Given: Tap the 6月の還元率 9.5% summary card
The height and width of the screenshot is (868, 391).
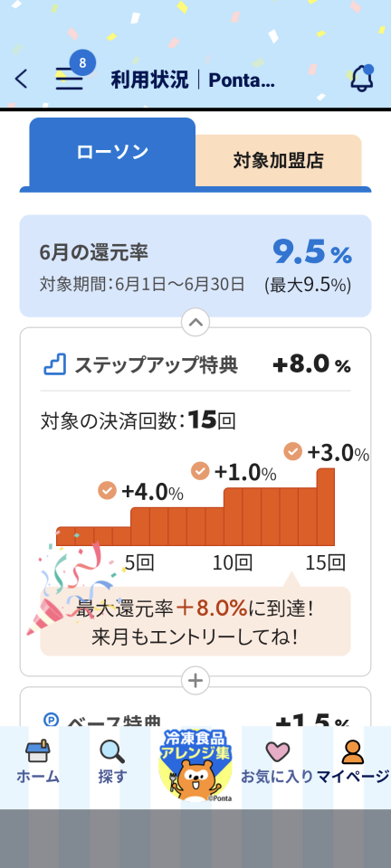Looking at the screenshot, I should pyautogui.click(x=195, y=266).
